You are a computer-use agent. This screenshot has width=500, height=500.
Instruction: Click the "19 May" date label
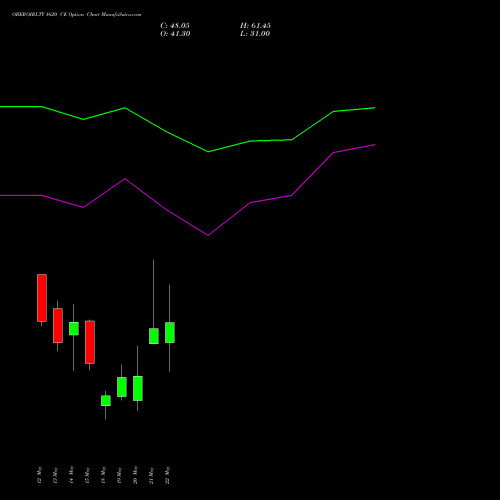point(119,475)
